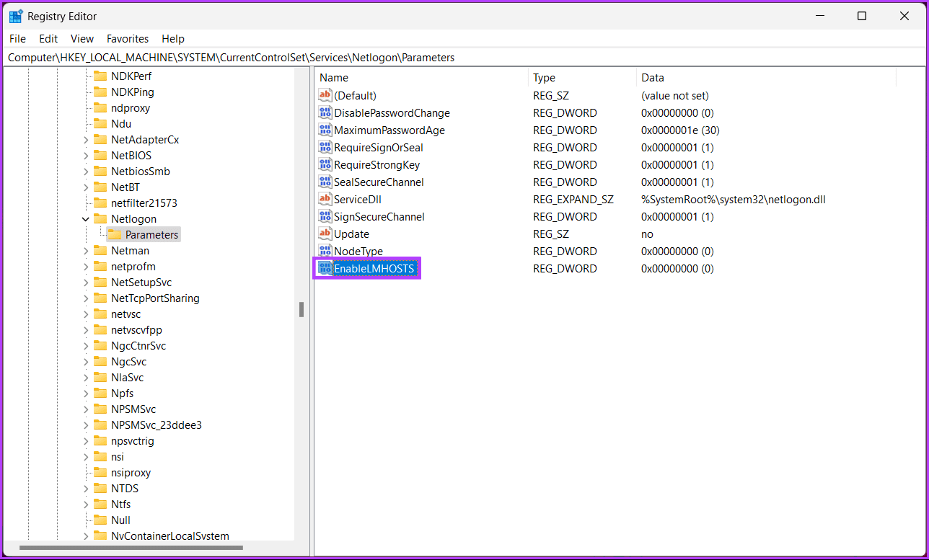
Task: Click the tree pane vertical scrollbar thumb
Action: point(301,309)
